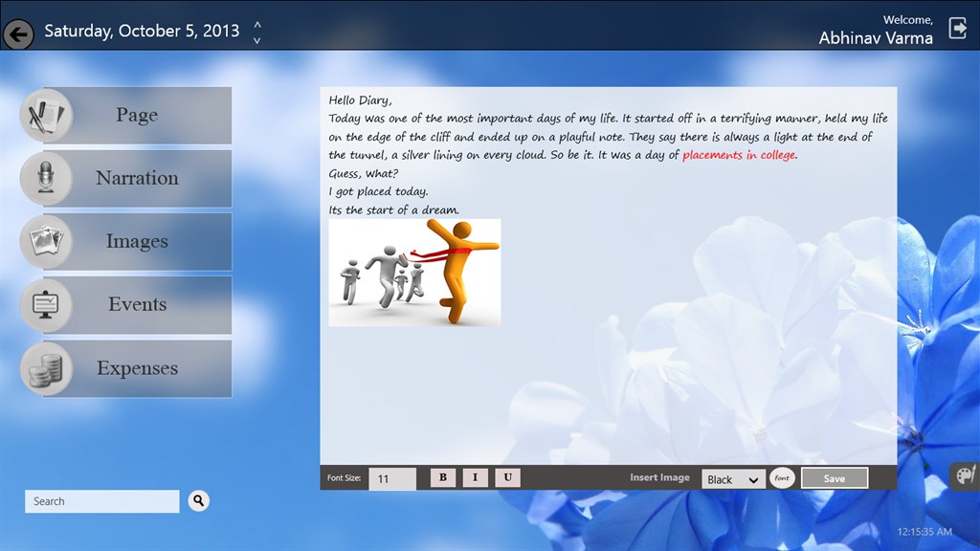The image size is (980, 551).
Task: Click the Narration microphone icon
Action: [x=45, y=179]
